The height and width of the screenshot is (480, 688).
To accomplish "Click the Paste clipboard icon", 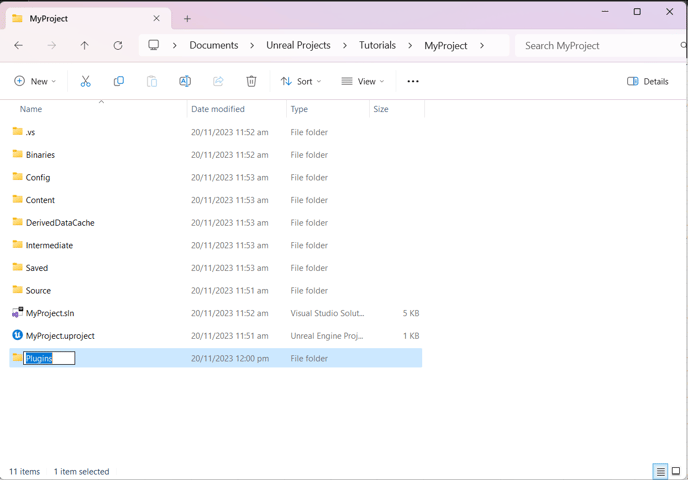I will [x=152, y=81].
